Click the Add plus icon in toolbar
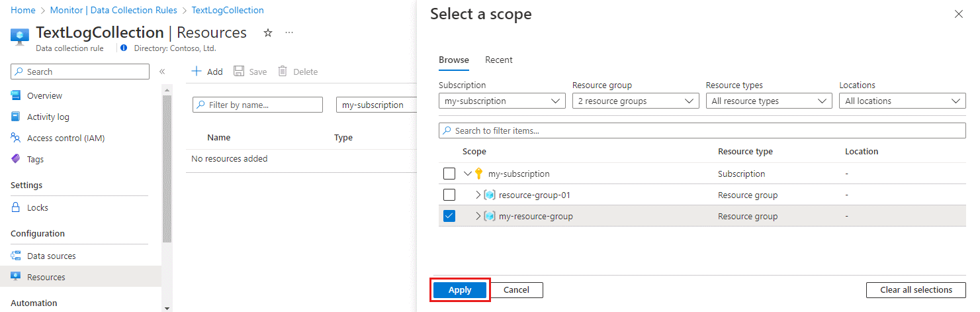980x312 pixels. (x=197, y=72)
